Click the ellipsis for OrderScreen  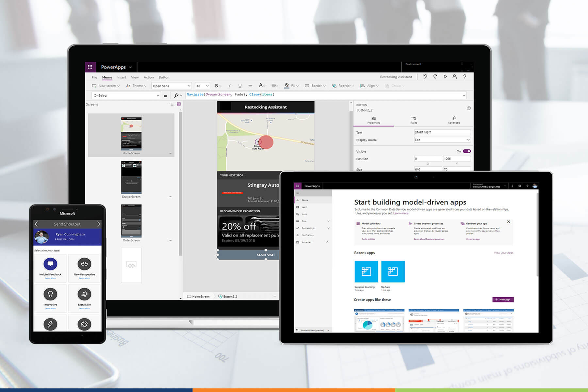171,240
